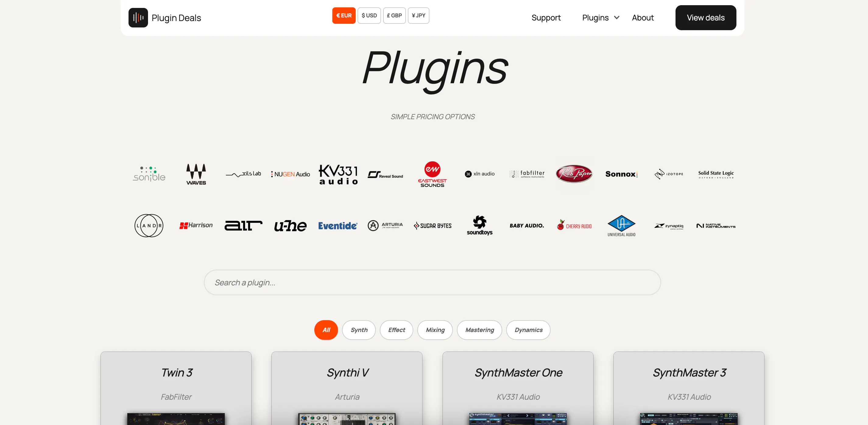Open the zynaptiq brand logo
The height and width of the screenshot is (425, 868).
[x=669, y=226]
